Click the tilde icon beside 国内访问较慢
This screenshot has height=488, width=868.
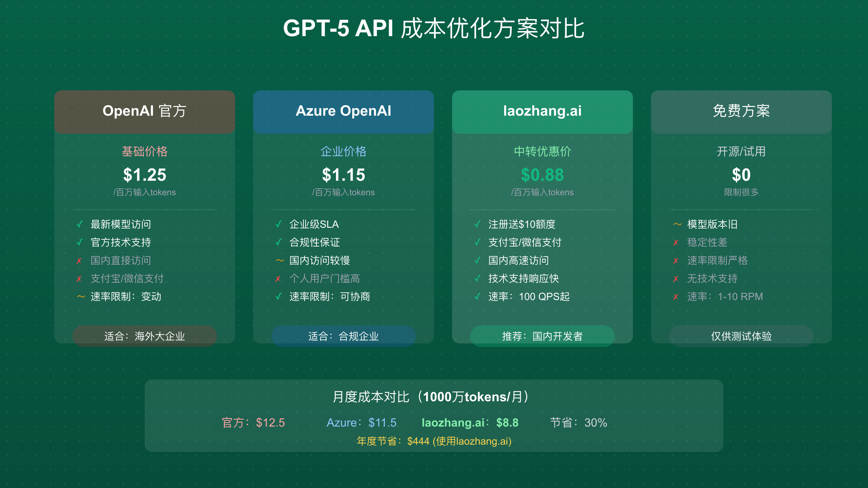point(280,261)
